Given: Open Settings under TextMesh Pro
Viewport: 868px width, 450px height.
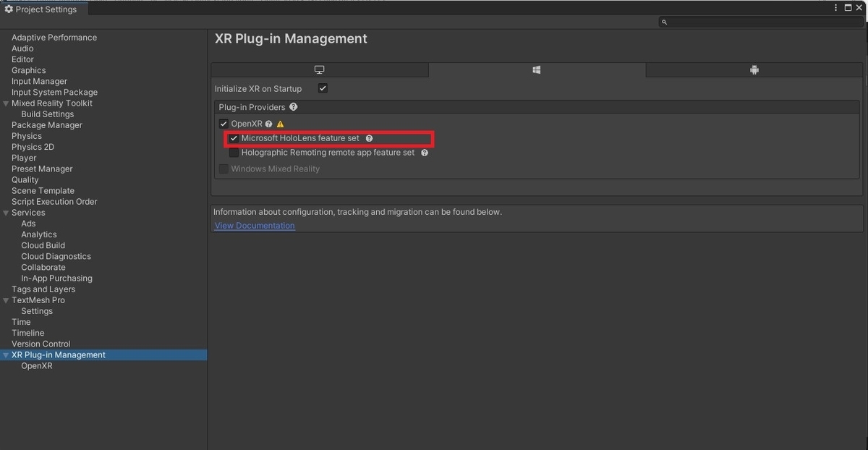Looking at the screenshot, I should [x=37, y=311].
